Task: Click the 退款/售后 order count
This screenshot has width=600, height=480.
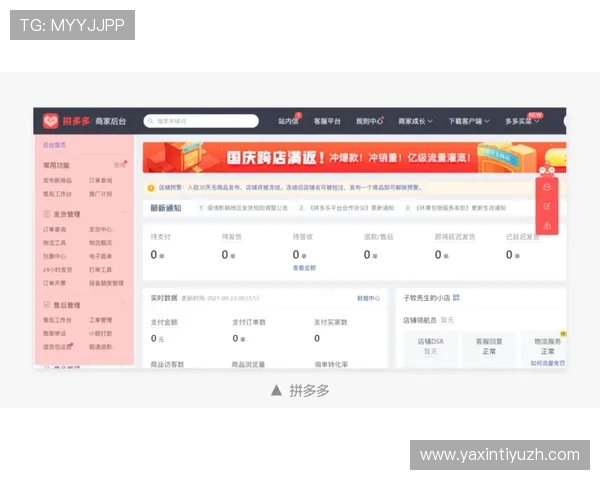Action: [371, 255]
